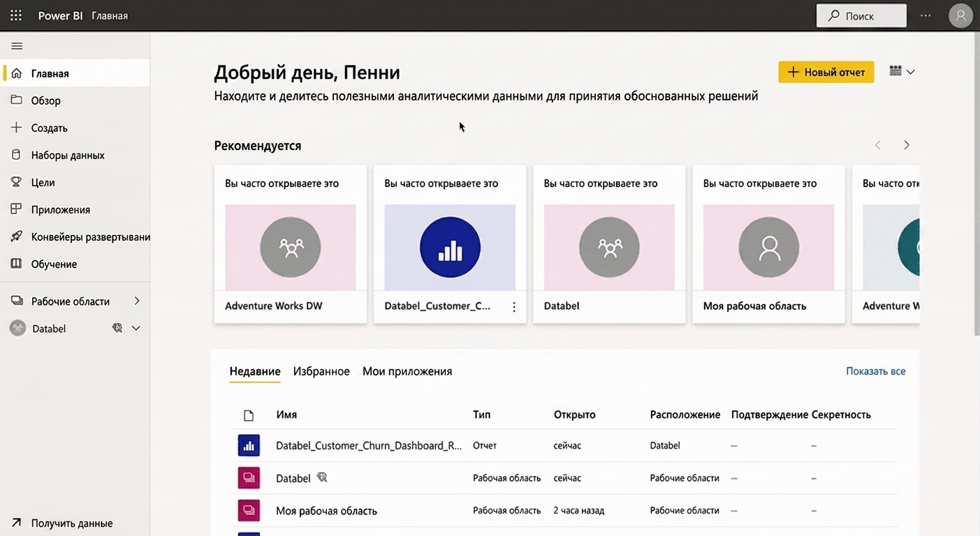Click the Цели trophy icon
980x536 pixels.
tap(17, 182)
